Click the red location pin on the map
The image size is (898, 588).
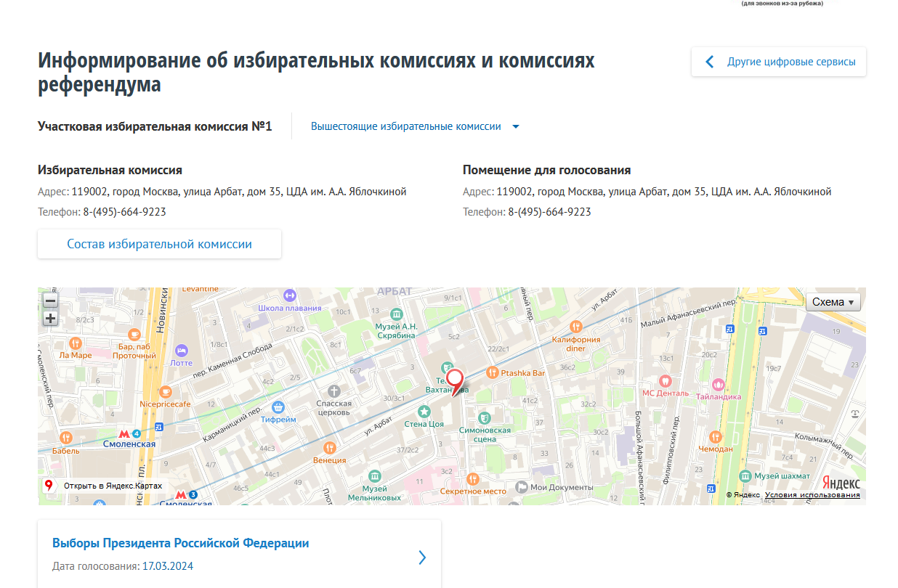455,382
